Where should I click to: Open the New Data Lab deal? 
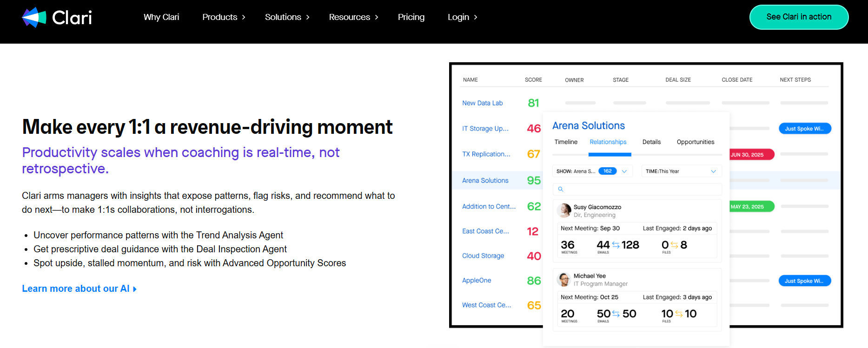coord(482,103)
